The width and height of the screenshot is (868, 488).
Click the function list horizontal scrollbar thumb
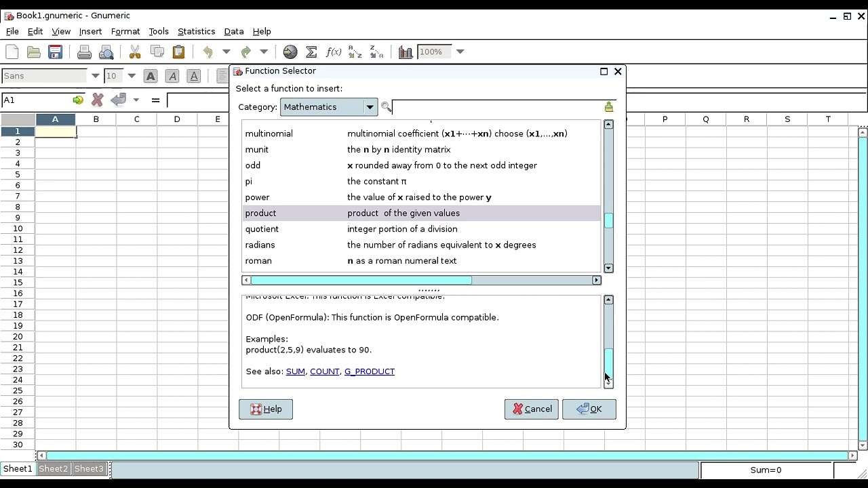(x=361, y=280)
